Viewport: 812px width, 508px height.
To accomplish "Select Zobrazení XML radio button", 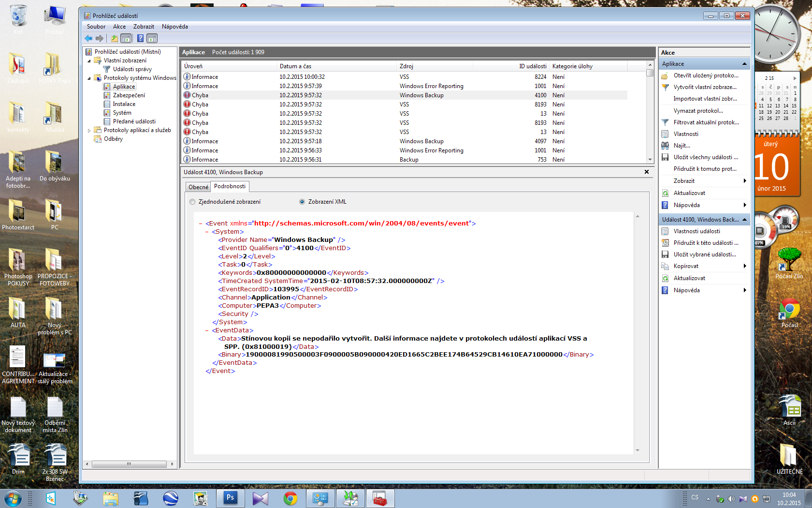I will pos(302,202).
